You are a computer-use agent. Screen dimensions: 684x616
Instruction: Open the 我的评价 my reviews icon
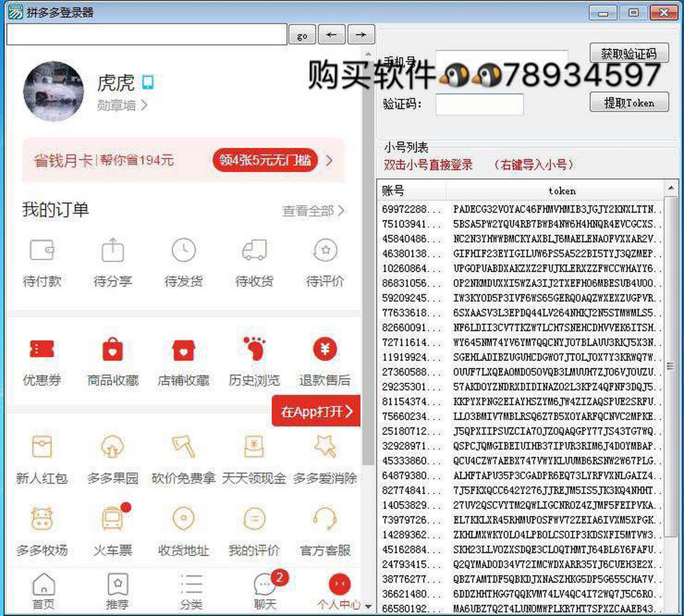point(254,519)
